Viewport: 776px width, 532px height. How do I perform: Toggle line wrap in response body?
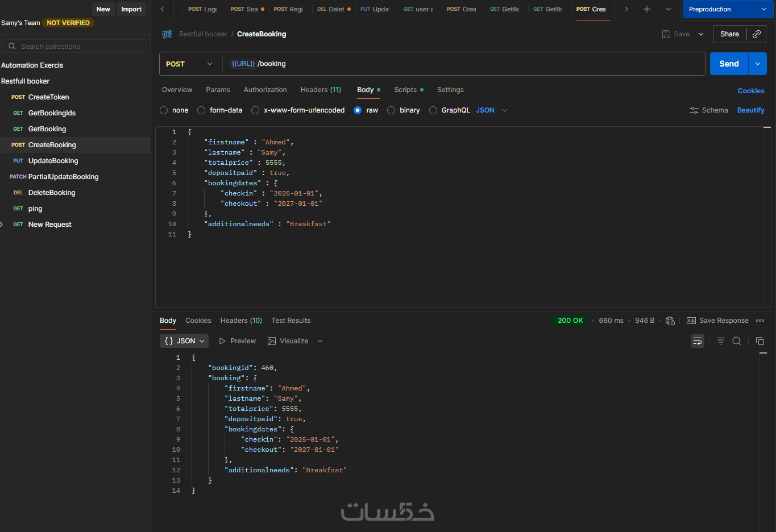(x=698, y=341)
